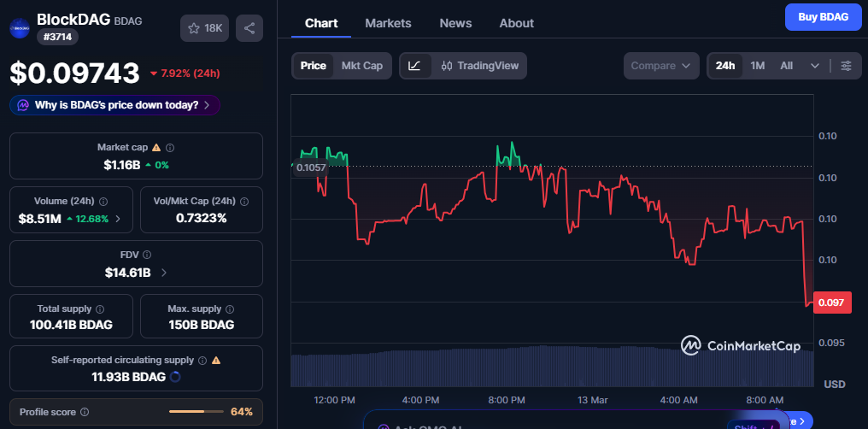The height and width of the screenshot is (429, 868).
Task: Open FDV info icon
Action: click(x=147, y=255)
